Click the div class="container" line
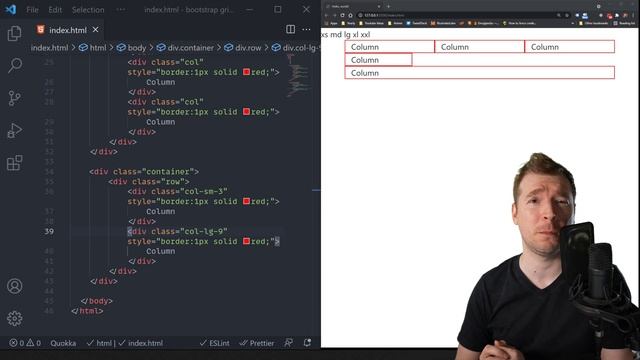Screen dimensions: 640x360 pyautogui.click(x=144, y=172)
